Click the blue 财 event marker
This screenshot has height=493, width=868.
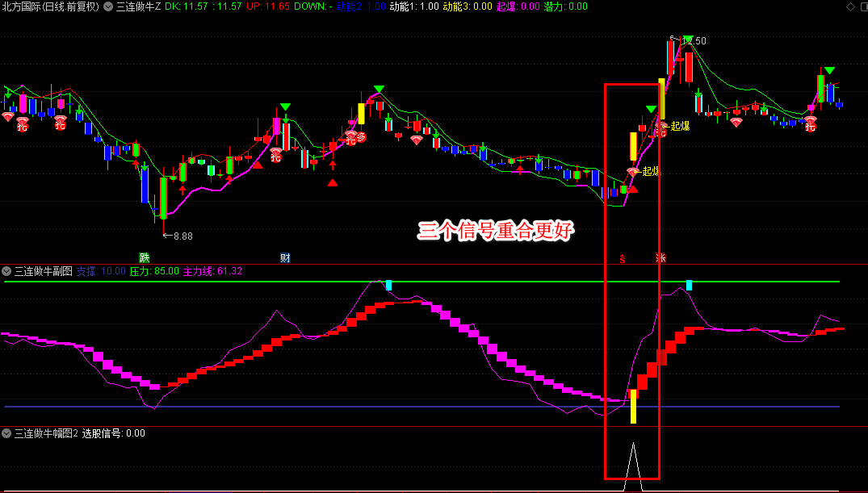click(285, 257)
